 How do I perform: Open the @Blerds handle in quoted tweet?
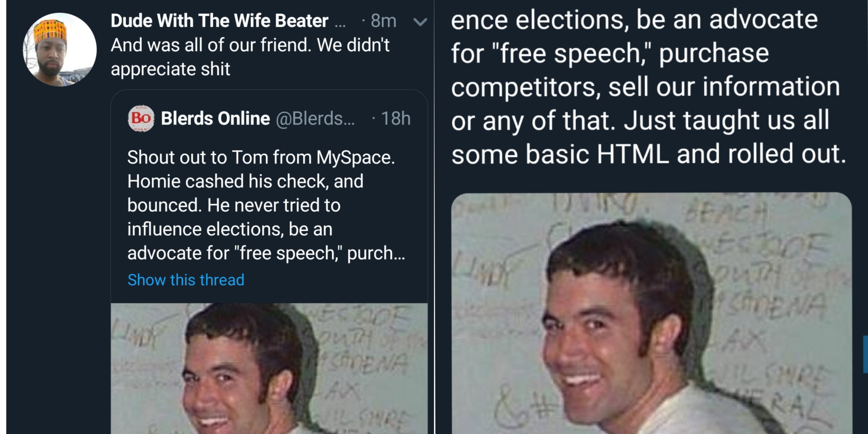(315, 118)
